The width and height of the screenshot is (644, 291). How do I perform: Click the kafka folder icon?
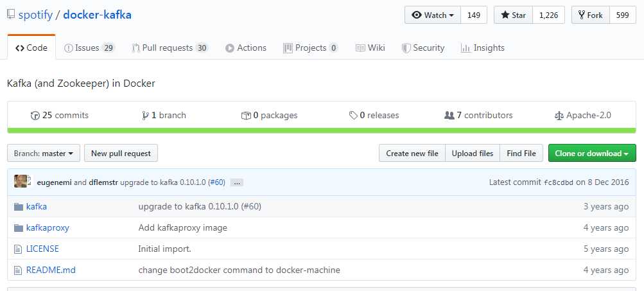pos(19,207)
